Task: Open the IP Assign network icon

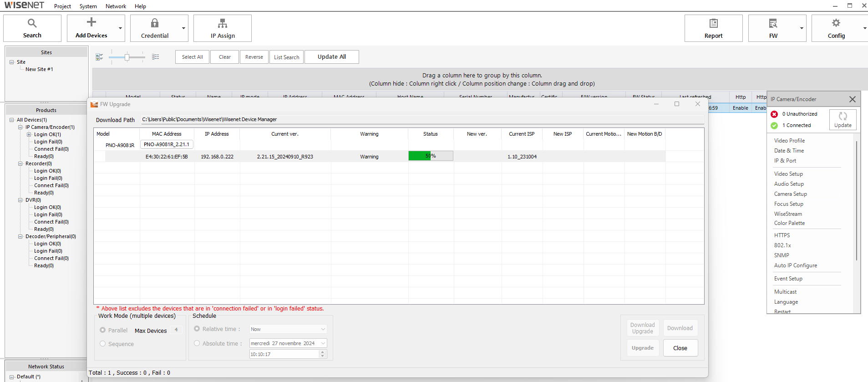Action: point(223,23)
